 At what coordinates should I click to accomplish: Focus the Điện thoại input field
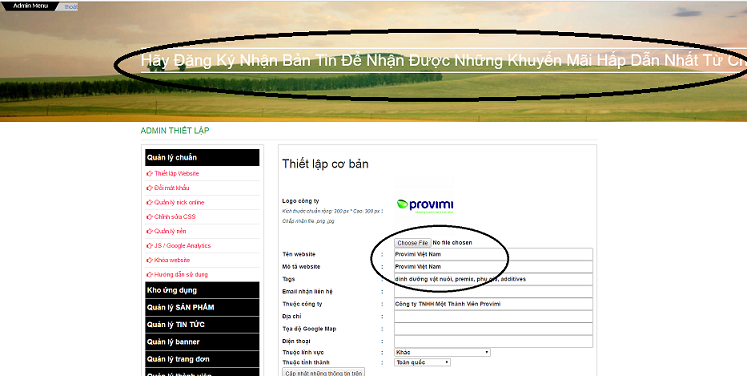pyautogui.click(x=494, y=341)
